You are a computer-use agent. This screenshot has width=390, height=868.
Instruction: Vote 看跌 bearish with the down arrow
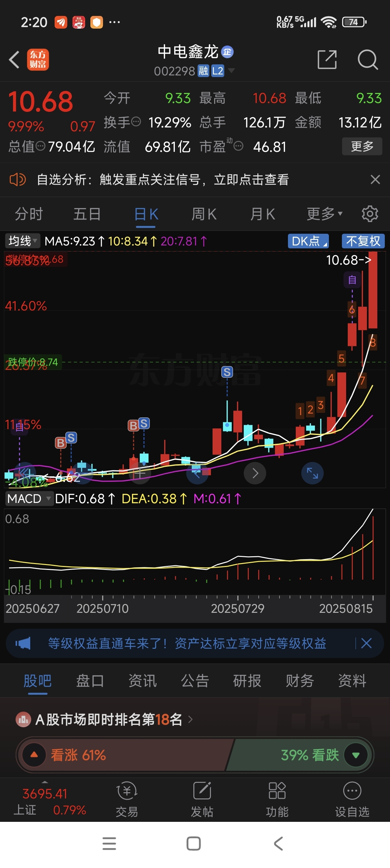click(x=356, y=755)
